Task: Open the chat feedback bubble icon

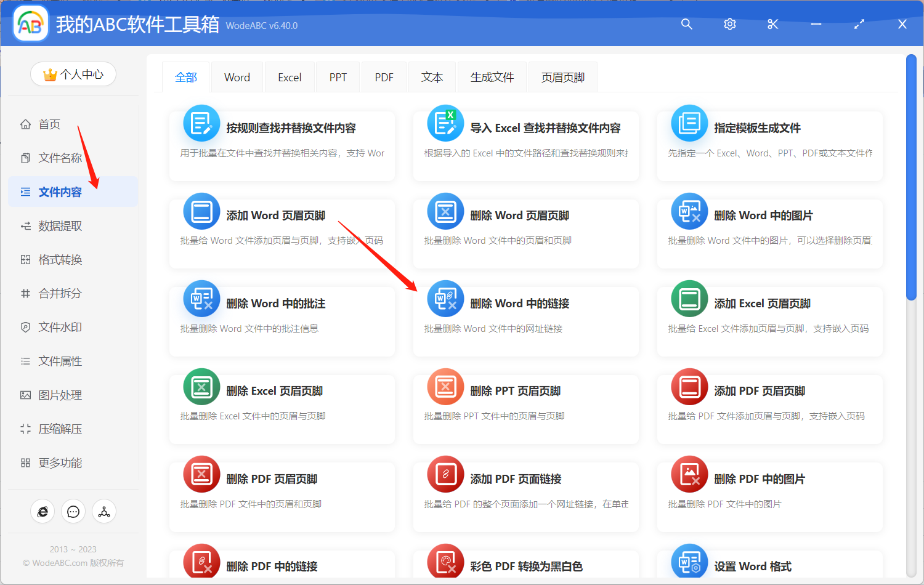Action: click(73, 511)
